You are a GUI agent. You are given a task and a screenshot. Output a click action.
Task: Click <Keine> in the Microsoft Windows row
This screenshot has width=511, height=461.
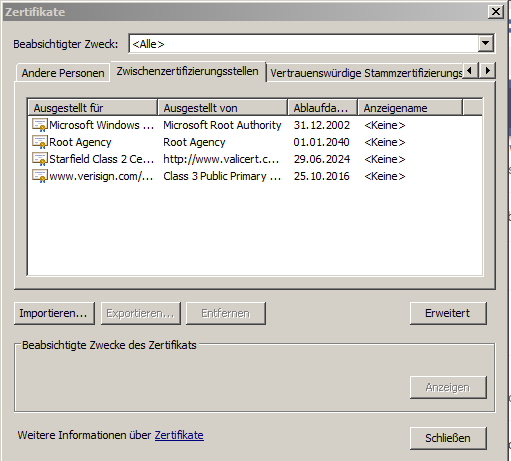[385, 125]
